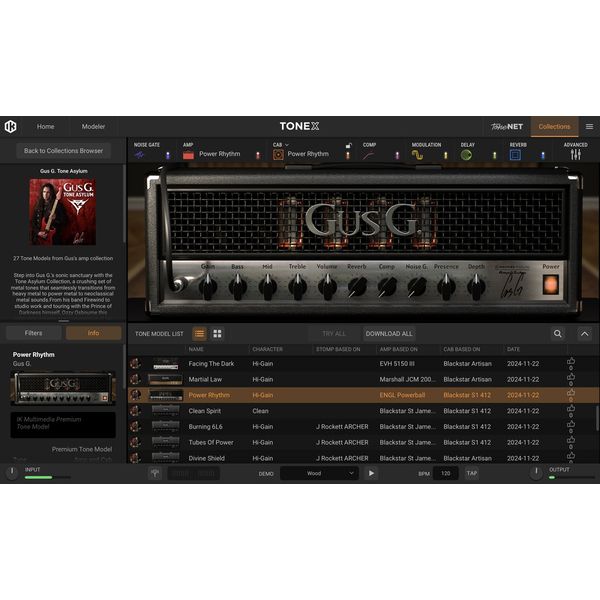The image size is (600, 600).
Task: Open the Comp module icon
Action: coord(369,155)
